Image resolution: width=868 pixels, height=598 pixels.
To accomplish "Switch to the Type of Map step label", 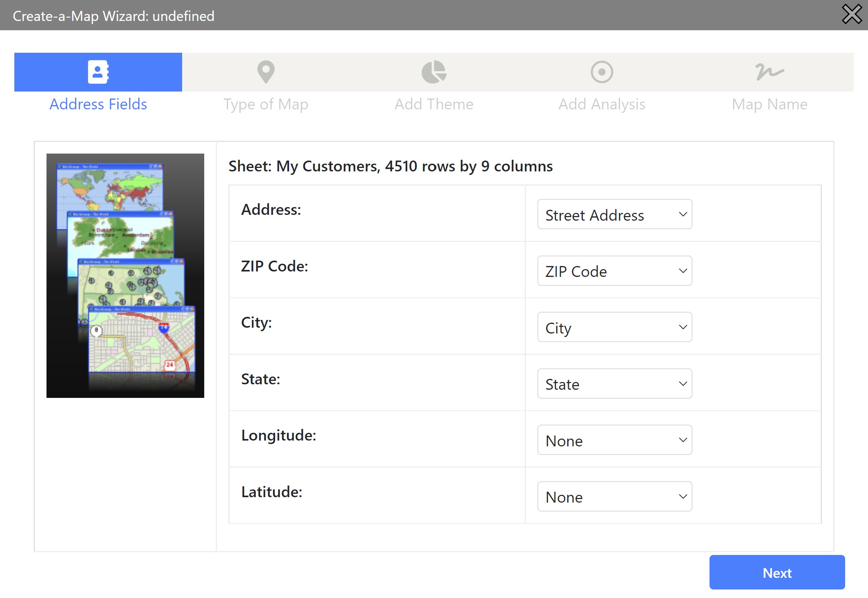I will [266, 104].
